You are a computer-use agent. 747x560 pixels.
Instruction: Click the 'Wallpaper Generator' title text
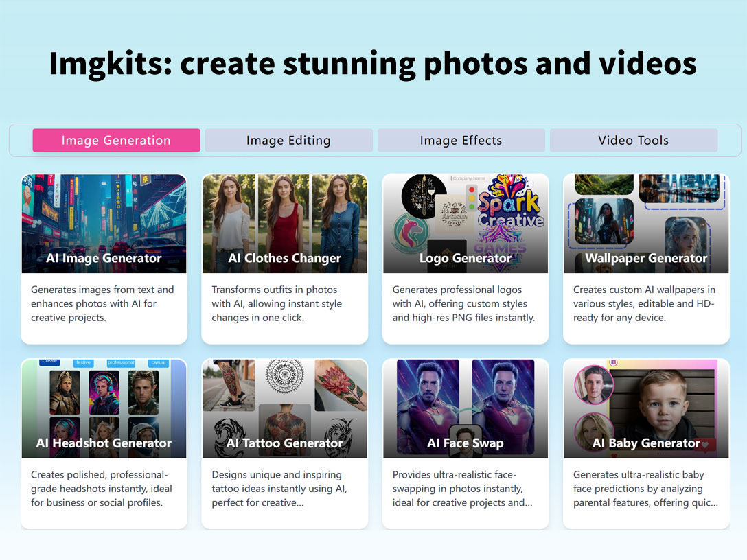(647, 258)
